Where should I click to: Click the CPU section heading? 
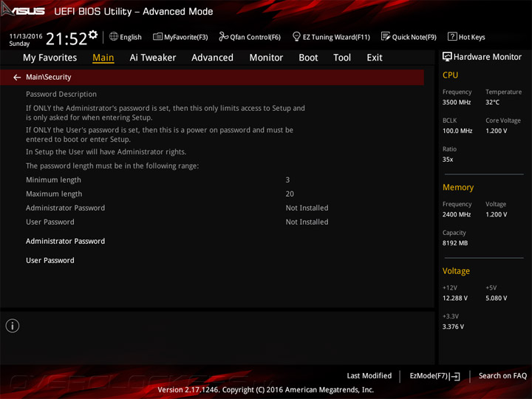pos(450,75)
